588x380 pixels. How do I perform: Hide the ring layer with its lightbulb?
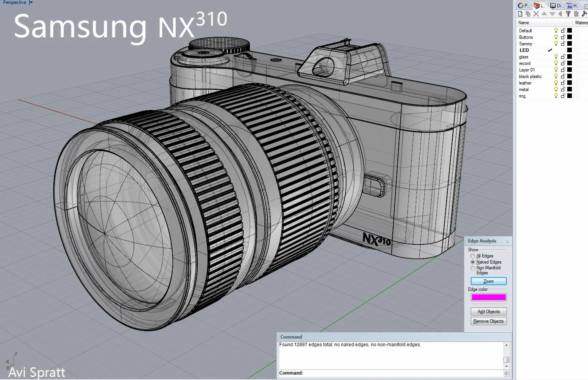click(x=556, y=96)
